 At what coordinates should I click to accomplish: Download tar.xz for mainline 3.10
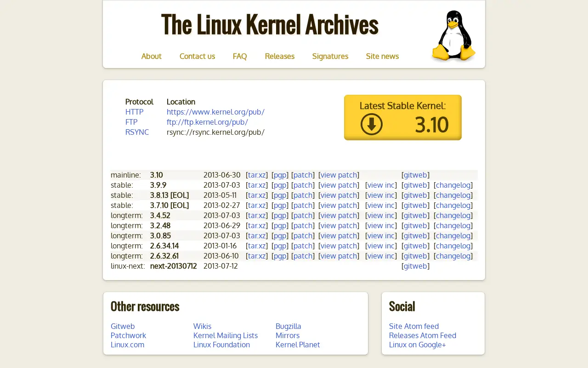(257, 175)
